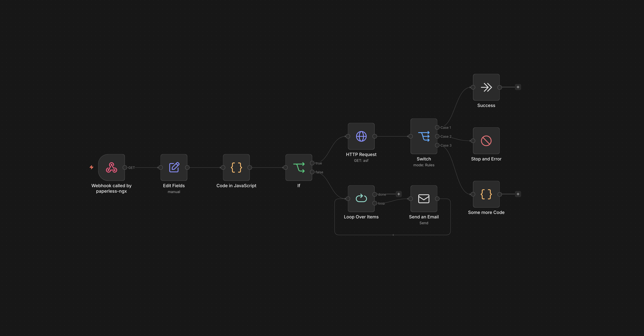Click the 'Code in JavaScript' label
The height and width of the screenshot is (336, 644).
[236, 186]
